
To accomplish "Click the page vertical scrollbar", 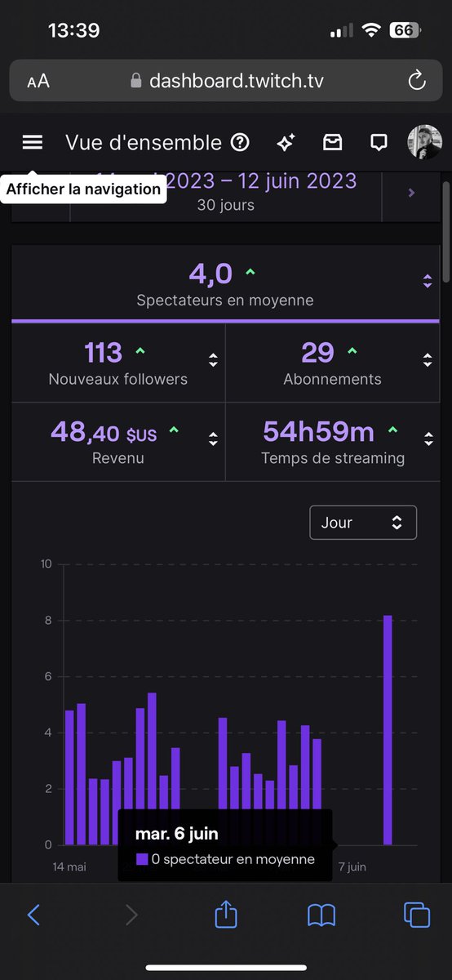I will click(445, 233).
